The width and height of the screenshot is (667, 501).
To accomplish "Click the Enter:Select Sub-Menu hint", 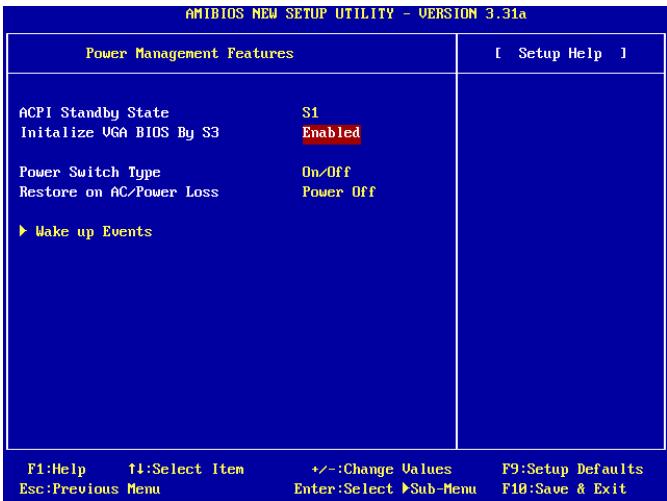I will pyautogui.click(x=385, y=489).
